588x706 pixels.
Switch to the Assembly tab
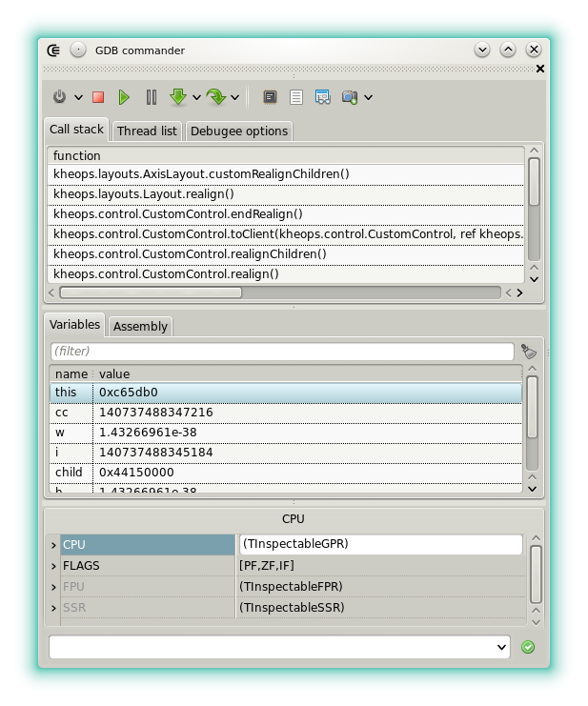coord(140,327)
